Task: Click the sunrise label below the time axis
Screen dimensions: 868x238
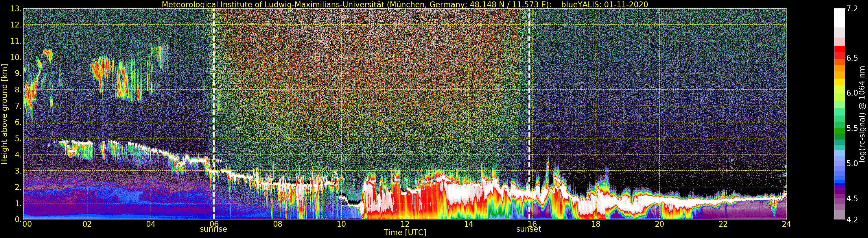Action: point(213,229)
